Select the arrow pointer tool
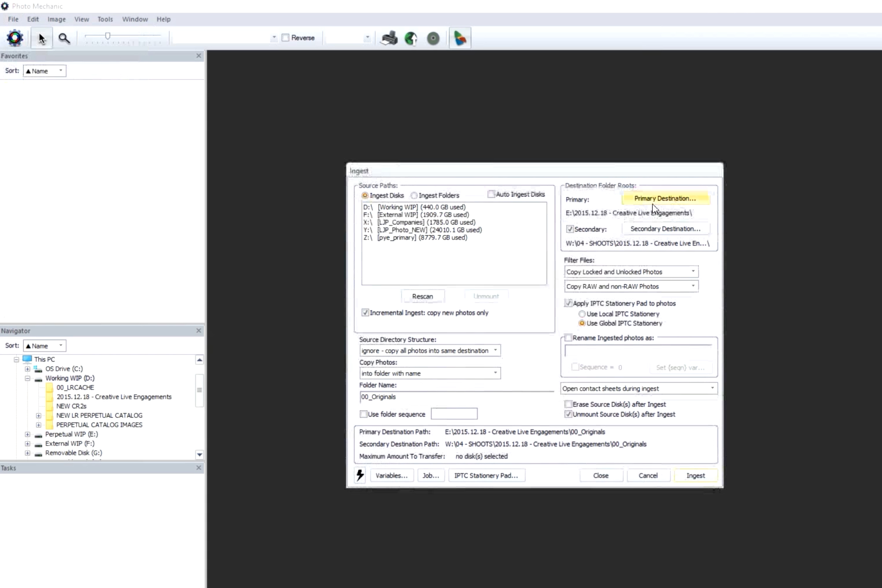This screenshot has height=588, width=882. 42,38
